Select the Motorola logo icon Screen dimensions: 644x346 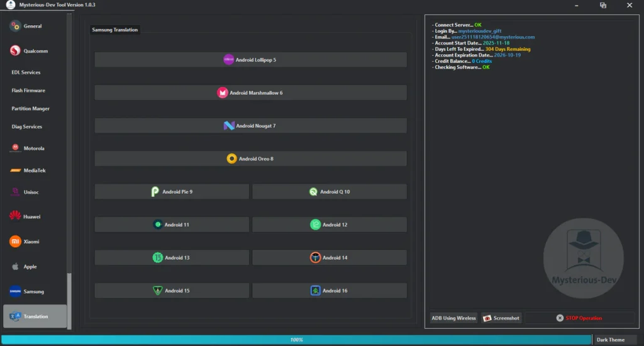tap(15, 148)
